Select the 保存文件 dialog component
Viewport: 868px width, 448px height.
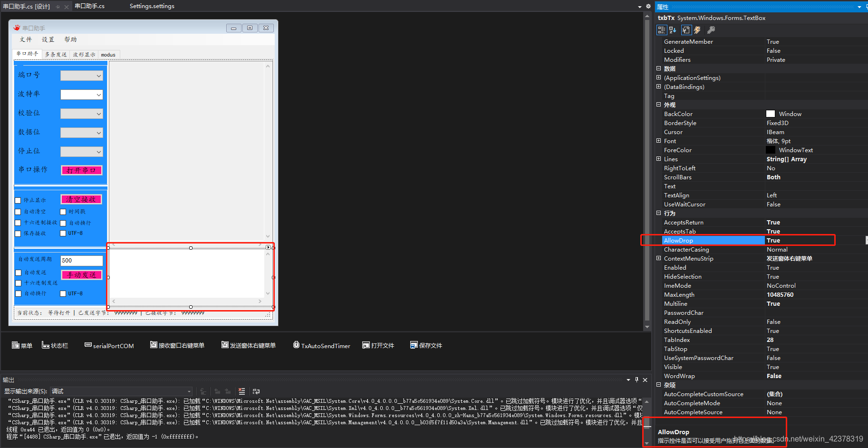click(426, 345)
